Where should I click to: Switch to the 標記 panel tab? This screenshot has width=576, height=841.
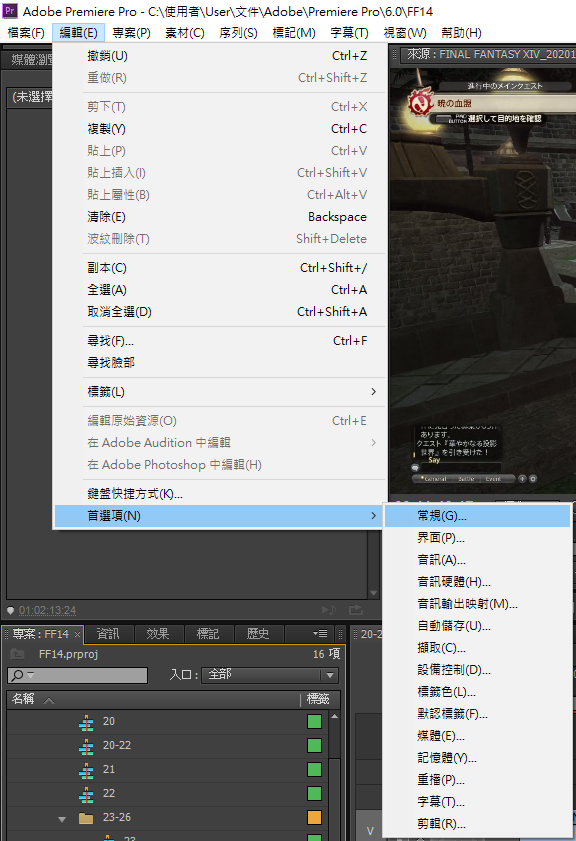[x=208, y=634]
